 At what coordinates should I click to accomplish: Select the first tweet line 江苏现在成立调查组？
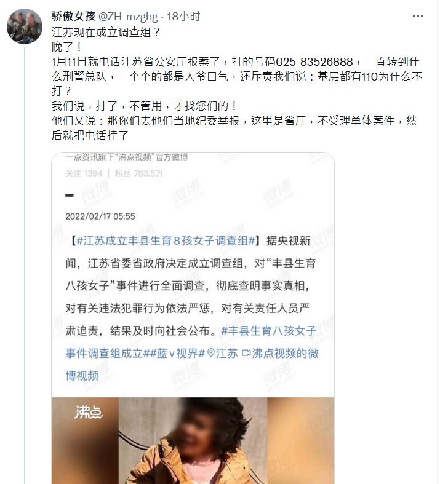click(106, 32)
